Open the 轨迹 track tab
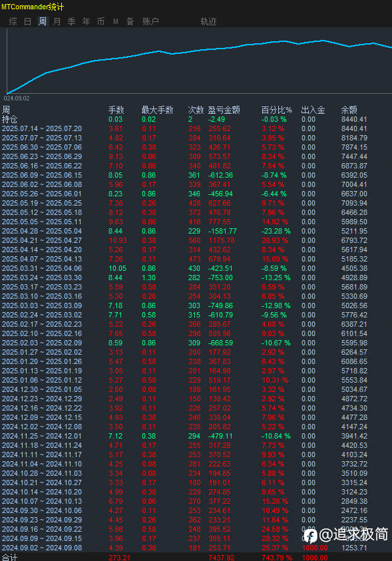Viewport: 392px width, 561px height. click(x=208, y=21)
